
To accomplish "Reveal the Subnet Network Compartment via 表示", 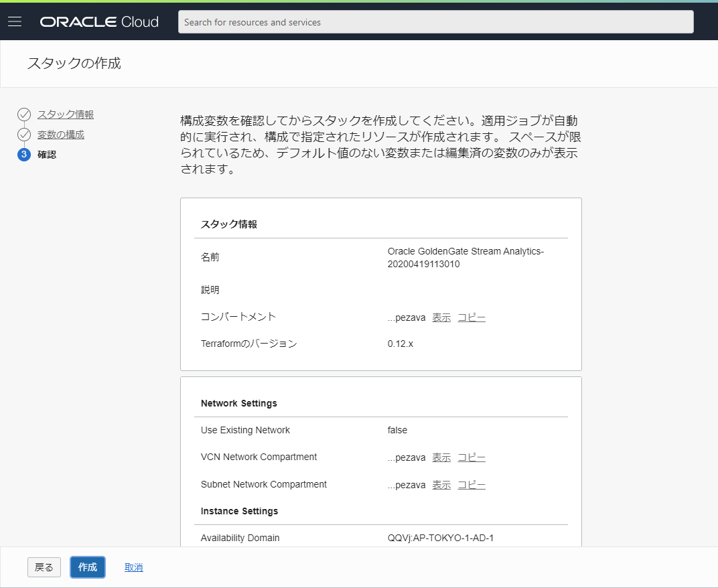I will coord(441,484).
